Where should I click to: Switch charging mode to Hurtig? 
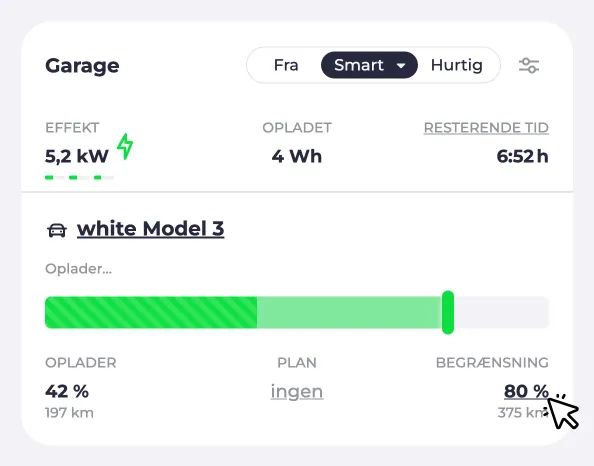click(456, 65)
